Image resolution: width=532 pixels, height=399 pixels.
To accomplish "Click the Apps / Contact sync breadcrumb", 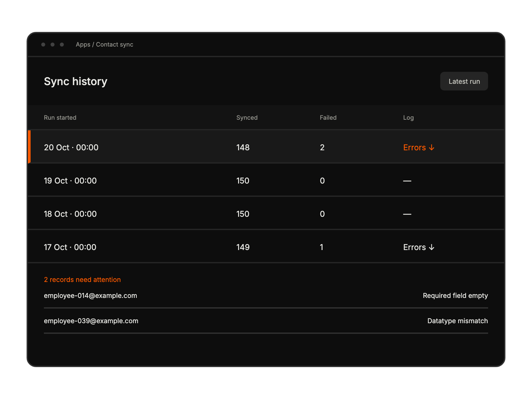I will click(x=104, y=45).
